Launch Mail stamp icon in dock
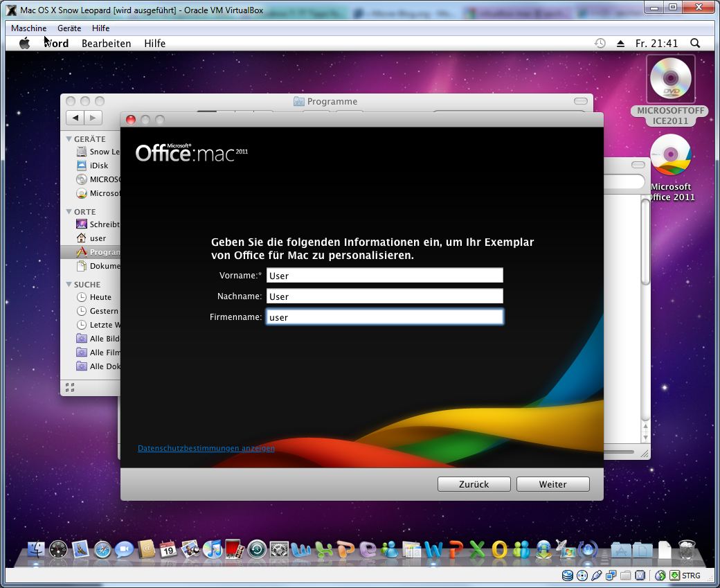This screenshot has height=588, width=720. (80, 549)
